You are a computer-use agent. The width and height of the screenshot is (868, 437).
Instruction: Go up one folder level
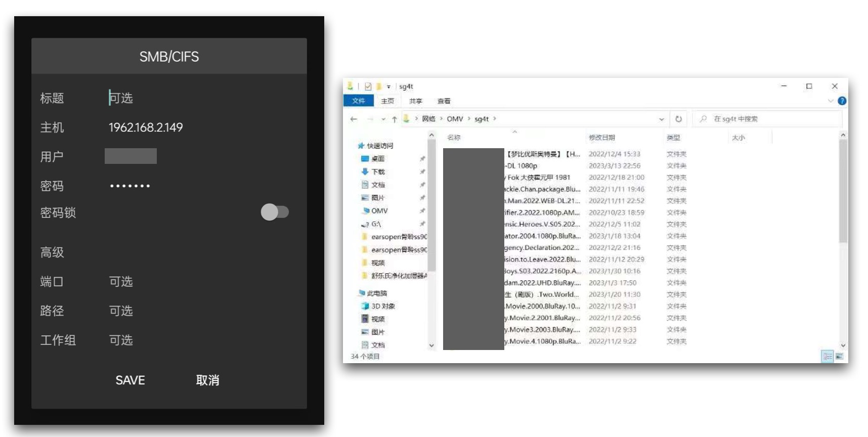[x=395, y=119]
